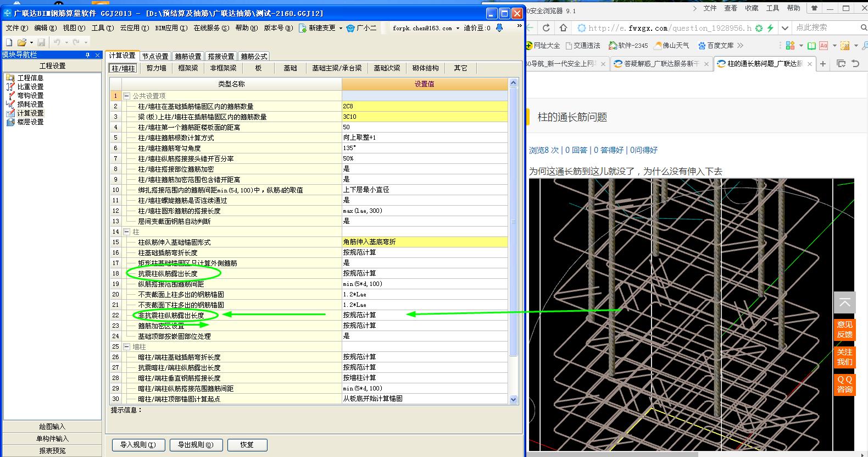Screen dimensions: 868x457
Task: Click the browser refresh icon
Action: pyautogui.click(x=546, y=27)
